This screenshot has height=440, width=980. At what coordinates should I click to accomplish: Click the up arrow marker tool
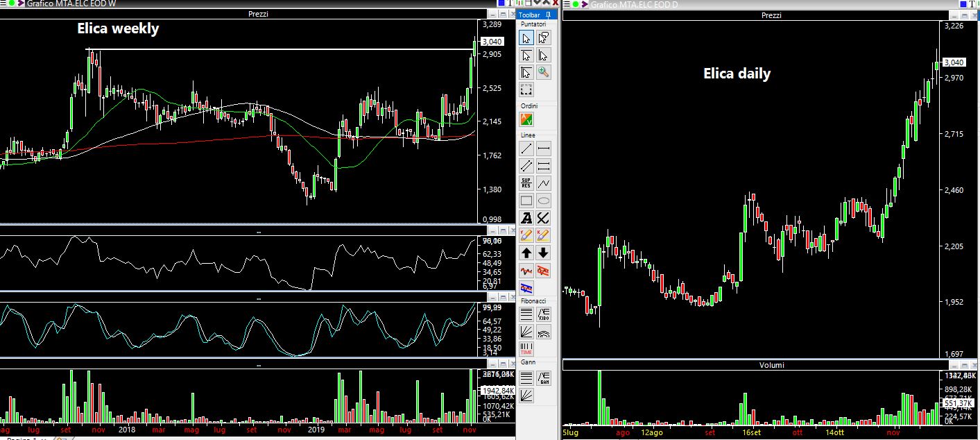coord(526,253)
